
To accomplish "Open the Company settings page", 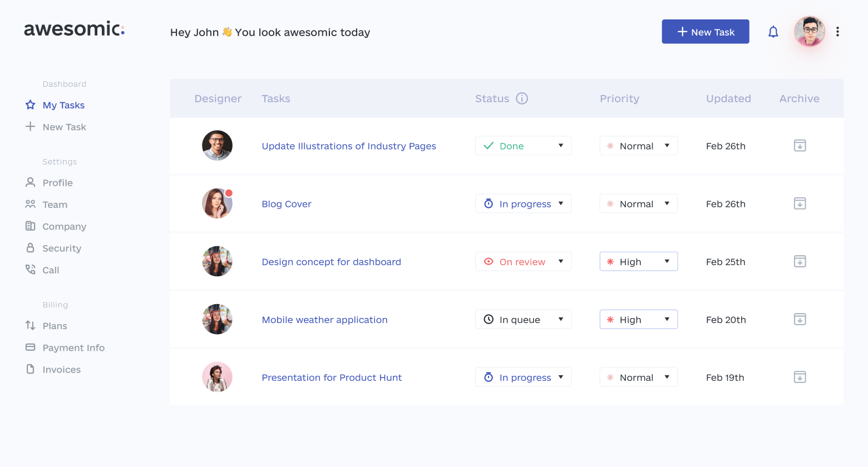I will tap(64, 226).
